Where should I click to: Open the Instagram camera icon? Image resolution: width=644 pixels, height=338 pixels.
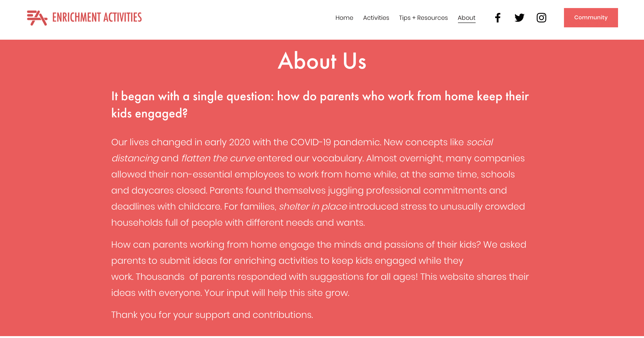coord(541,18)
